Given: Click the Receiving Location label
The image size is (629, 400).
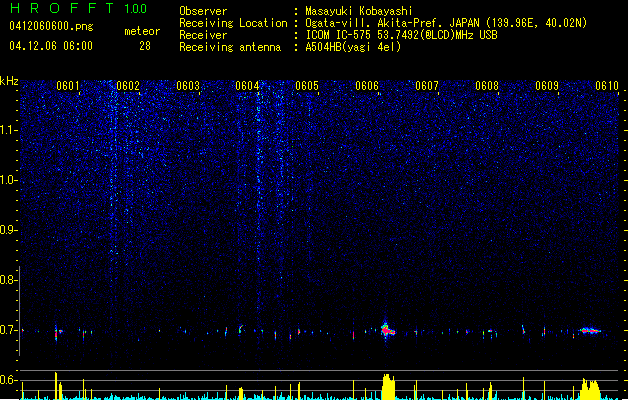Looking at the screenshot, I should click(x=233, y=23).
